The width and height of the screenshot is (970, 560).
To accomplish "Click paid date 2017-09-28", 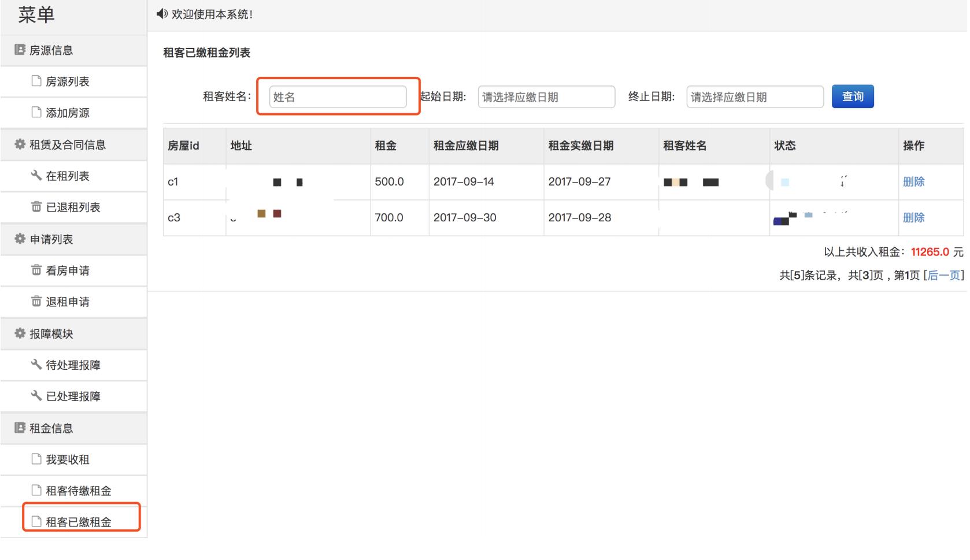I will click(x=580, y=217).
